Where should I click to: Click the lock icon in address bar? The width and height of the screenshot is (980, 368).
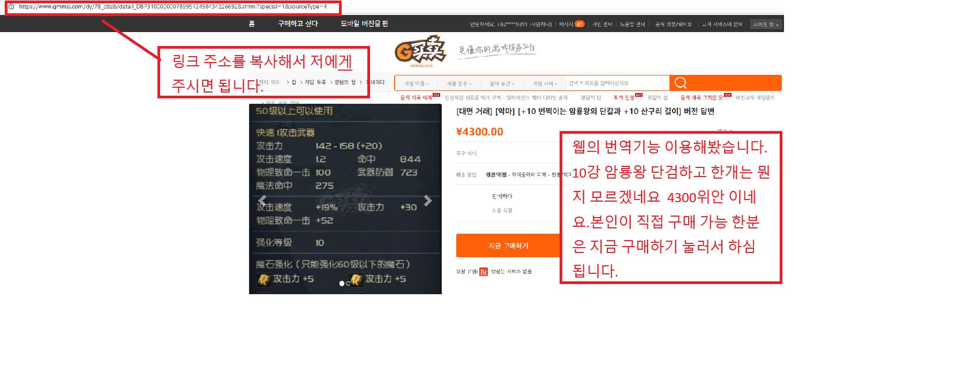click(11, 7)
